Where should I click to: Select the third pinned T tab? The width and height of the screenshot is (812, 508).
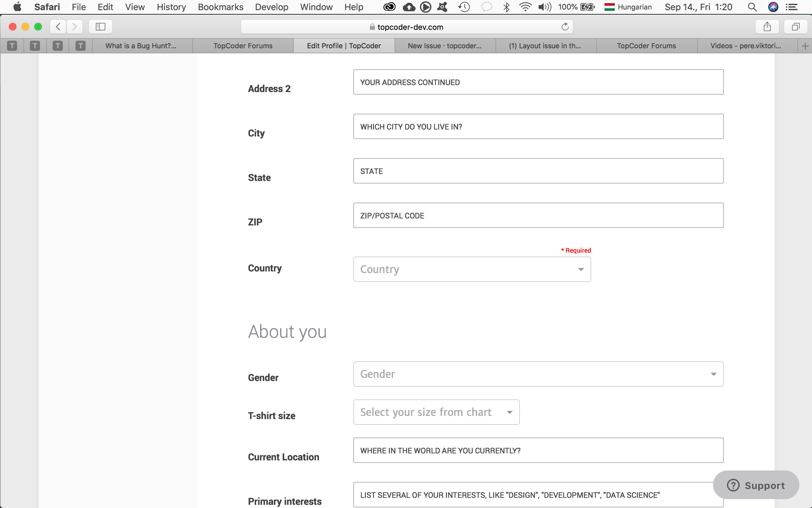[58, 46]
